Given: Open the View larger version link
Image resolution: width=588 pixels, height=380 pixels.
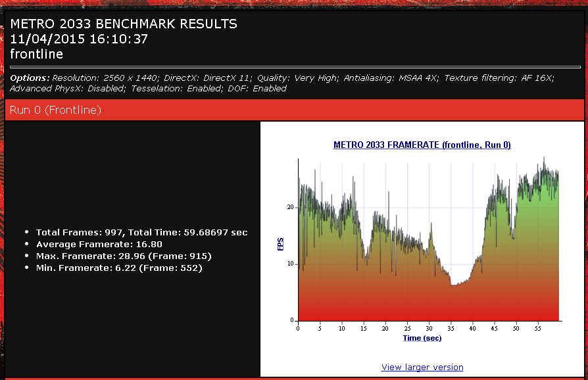Looking at the screenshot, I should coord(422,368).
